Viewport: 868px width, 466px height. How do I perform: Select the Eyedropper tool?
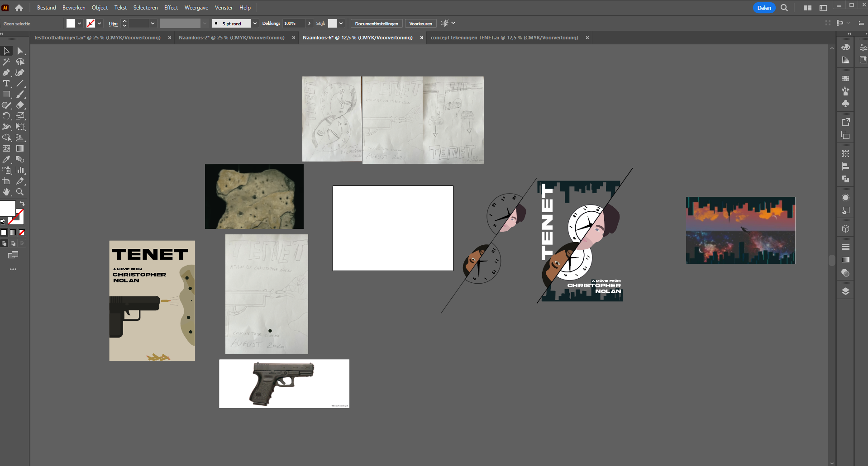(6, 159)
